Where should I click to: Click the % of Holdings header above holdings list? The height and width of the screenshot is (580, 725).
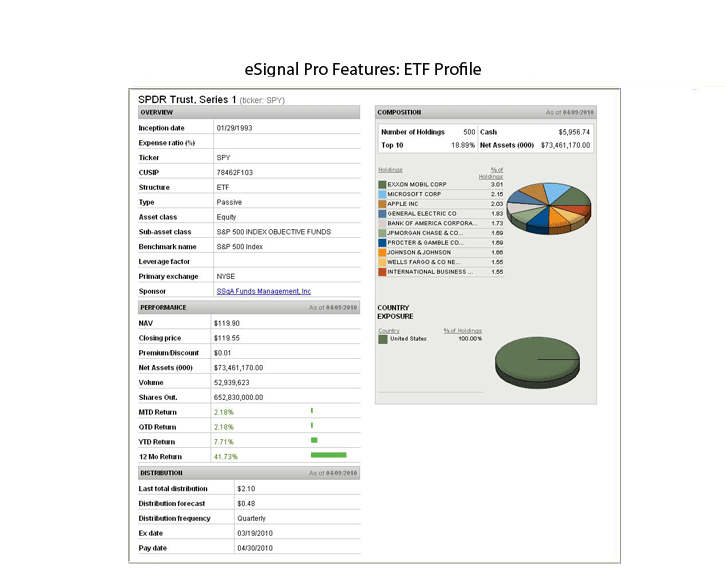click(x=491, y=173)
